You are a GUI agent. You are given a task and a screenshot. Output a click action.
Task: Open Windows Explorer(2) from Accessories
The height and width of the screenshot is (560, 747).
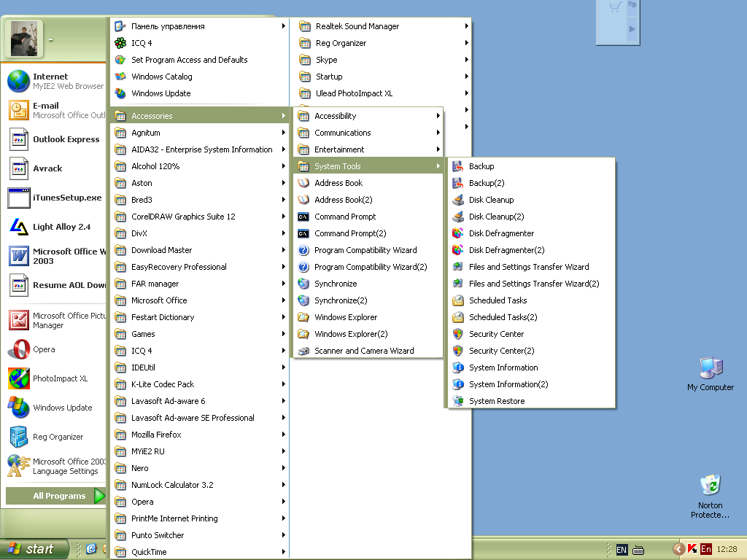point(368,334)
